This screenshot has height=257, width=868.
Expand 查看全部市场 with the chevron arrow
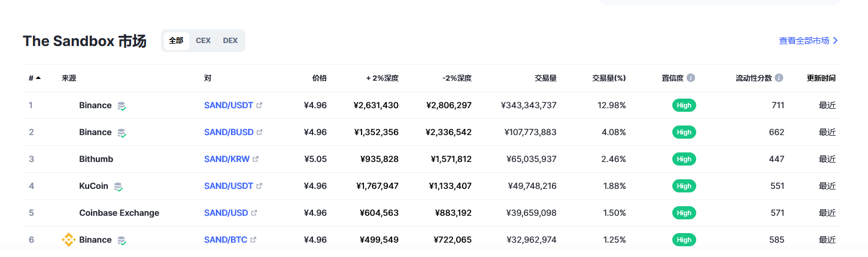(x=836, y=41)
